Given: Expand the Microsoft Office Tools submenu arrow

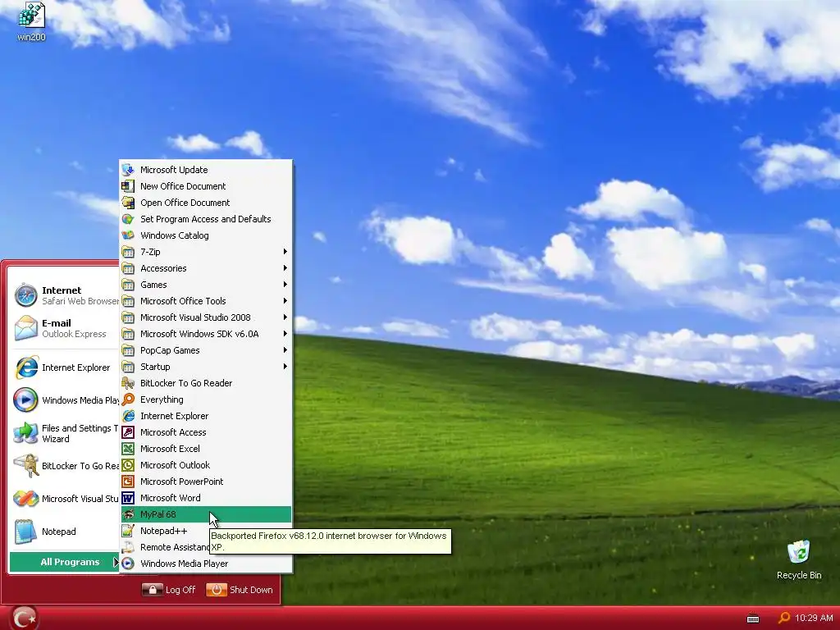Looking at the screenshot, I should 285,301.
